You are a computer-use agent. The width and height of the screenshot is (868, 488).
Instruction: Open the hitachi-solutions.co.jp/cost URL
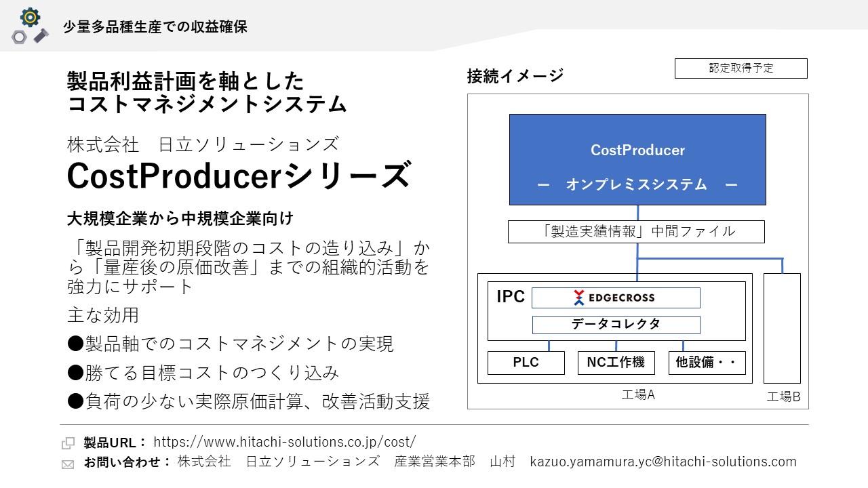285,442
